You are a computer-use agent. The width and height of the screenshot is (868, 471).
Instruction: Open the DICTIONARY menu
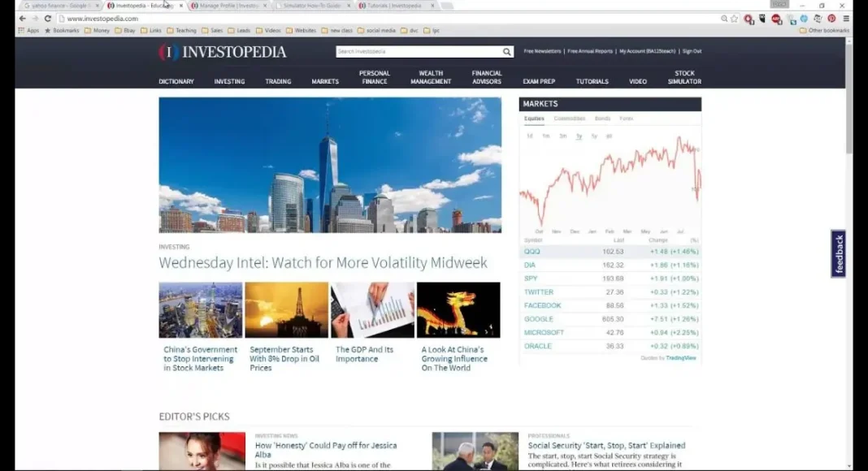(176, 81)
